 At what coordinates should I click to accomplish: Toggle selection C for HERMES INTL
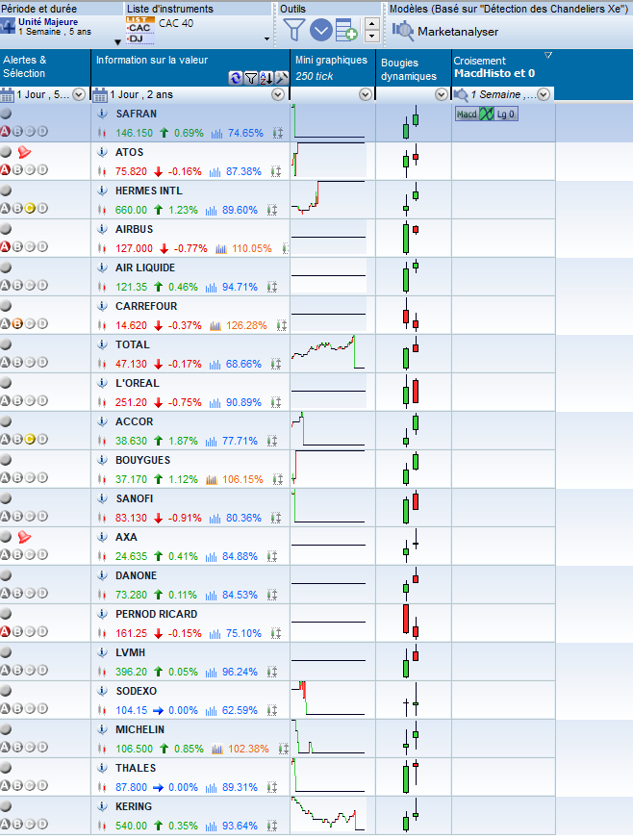pyautogui.click(x=30, y=209)
